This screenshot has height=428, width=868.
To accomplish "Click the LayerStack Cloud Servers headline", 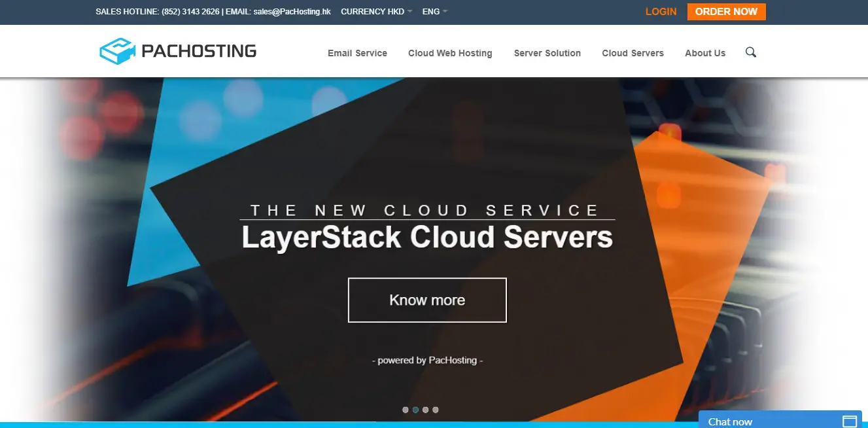I will pos(427,237).
